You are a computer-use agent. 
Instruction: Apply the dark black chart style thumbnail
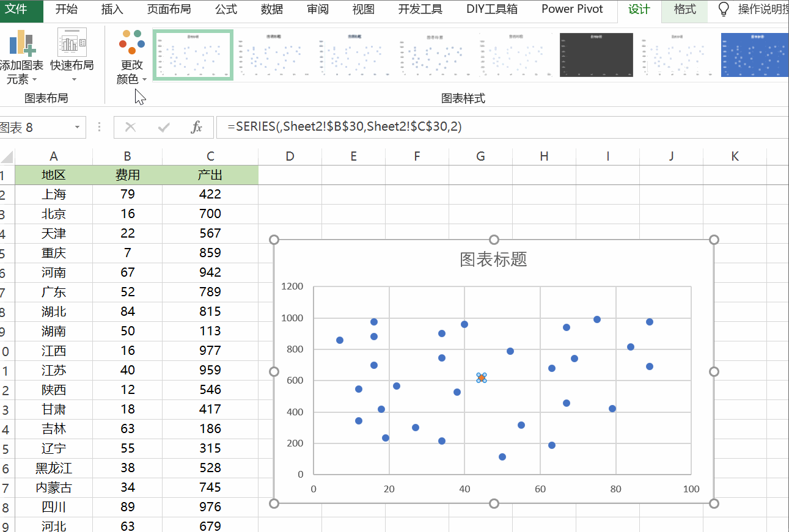pos(596,54)
